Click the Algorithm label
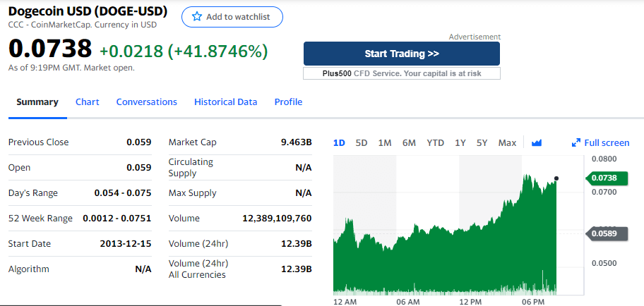644x306 pixels. (x=29, y=269)
